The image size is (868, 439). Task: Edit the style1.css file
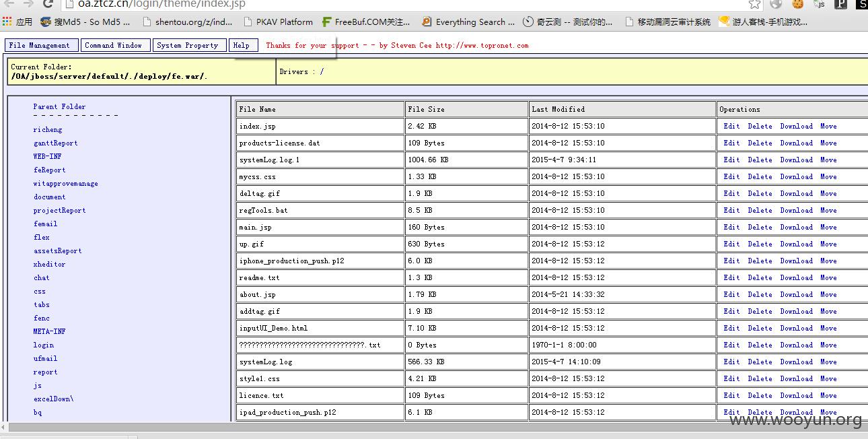(731, 378)
